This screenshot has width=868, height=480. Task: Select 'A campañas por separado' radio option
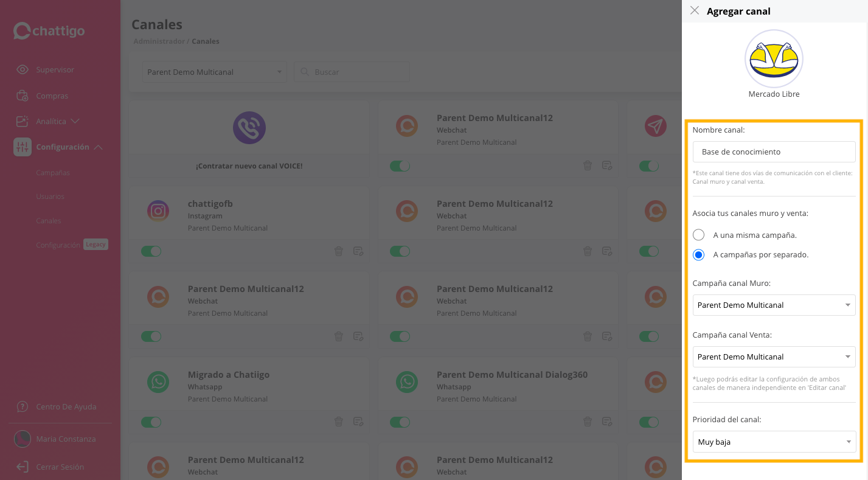[x=699, y=255]
